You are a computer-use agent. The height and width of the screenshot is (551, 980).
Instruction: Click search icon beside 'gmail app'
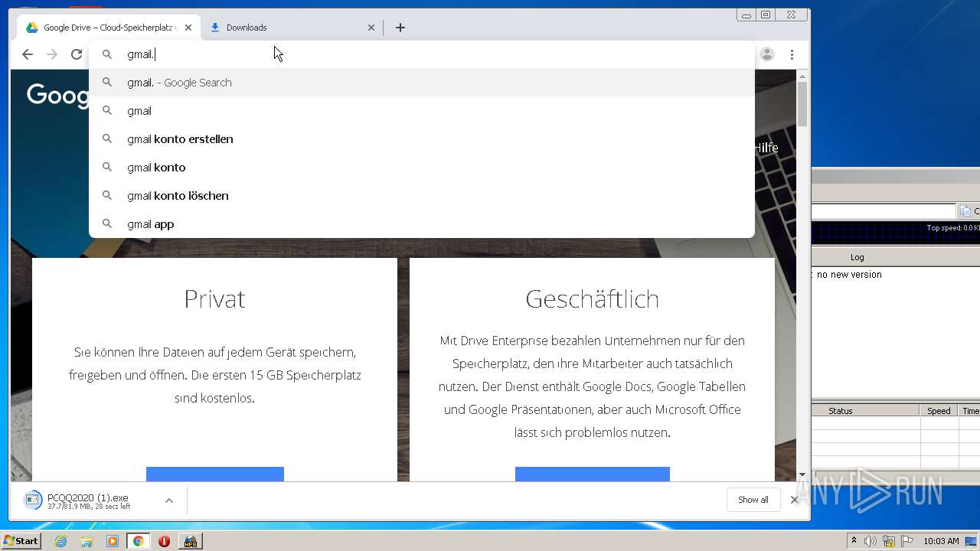click(107, 224)
